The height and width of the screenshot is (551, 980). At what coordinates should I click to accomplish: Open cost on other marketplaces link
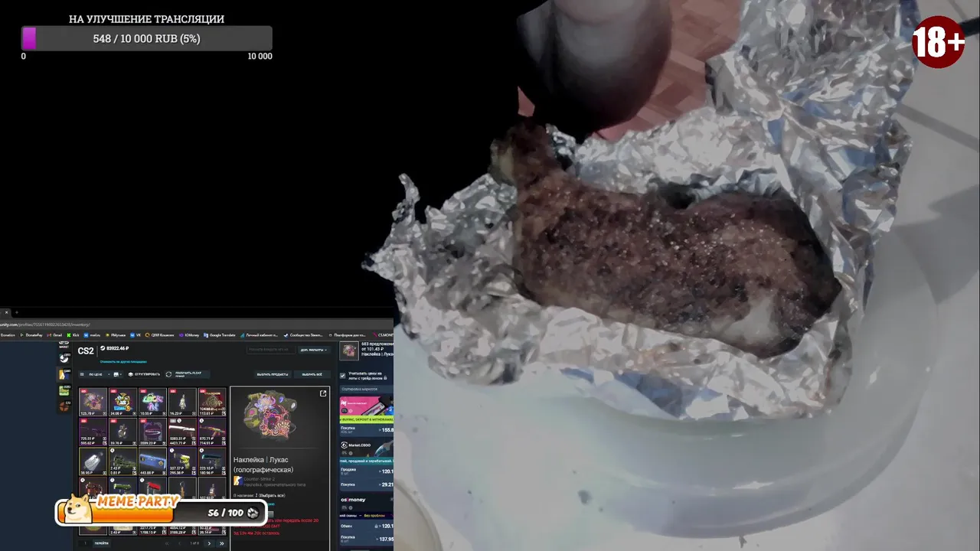(123, 361)
